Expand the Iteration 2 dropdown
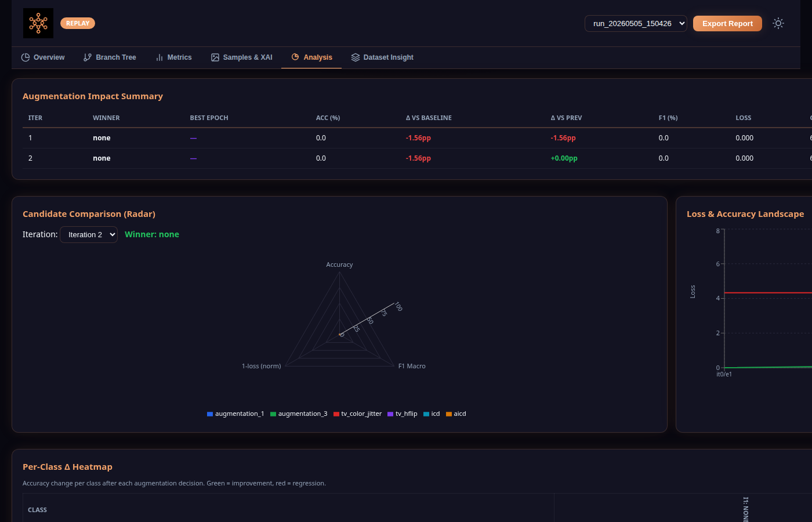This screenshot has width=812, height=522. (89, 234)
